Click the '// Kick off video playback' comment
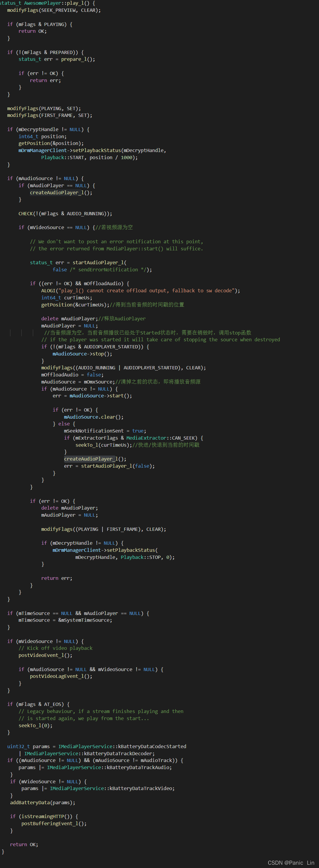 55,648
